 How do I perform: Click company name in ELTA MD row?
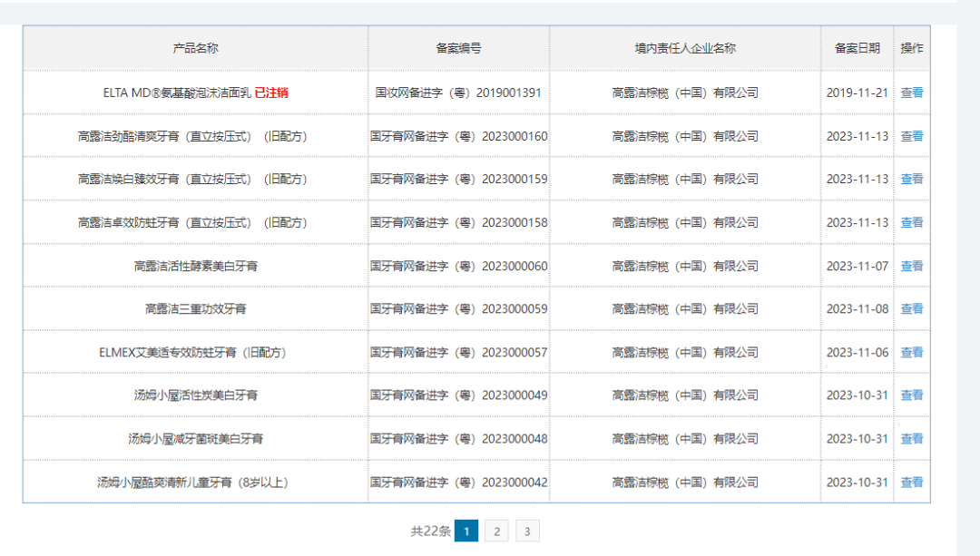coord(685,93)
